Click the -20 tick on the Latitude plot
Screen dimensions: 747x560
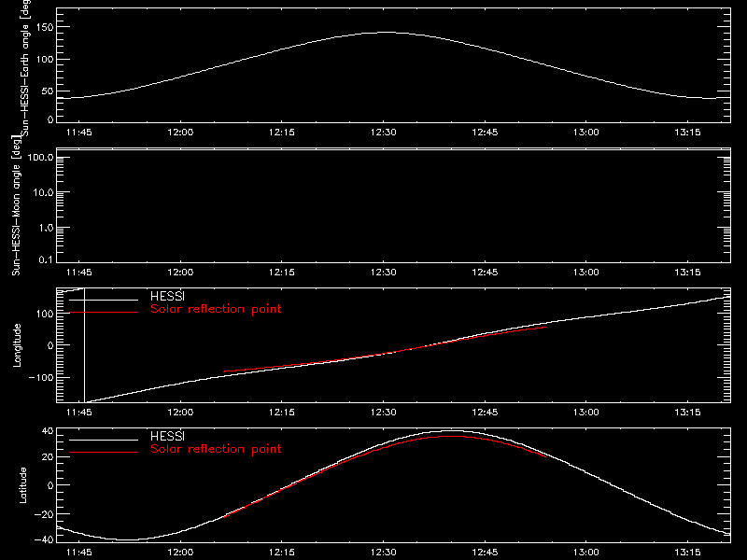click(44, 514)
